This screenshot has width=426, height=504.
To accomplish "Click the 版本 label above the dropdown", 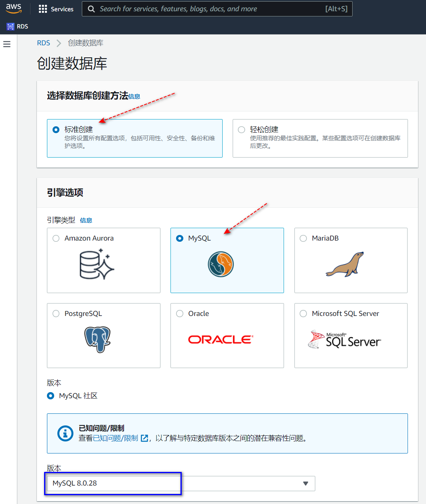I will [54, 468].
